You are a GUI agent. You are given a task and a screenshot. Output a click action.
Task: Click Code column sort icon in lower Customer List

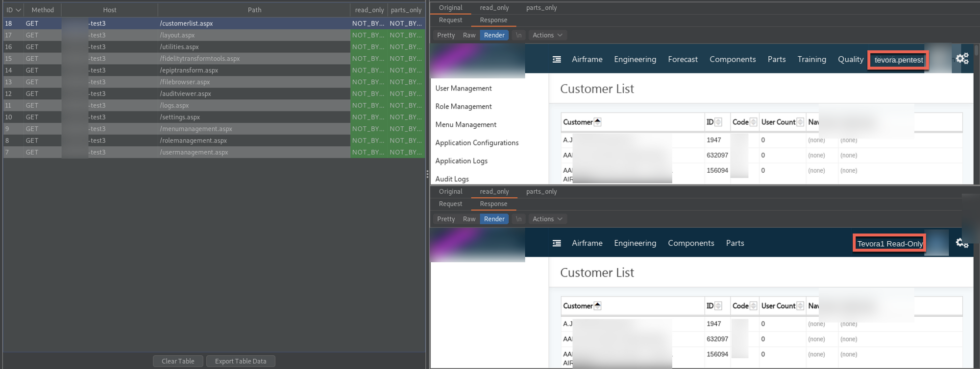coord(754,306)
